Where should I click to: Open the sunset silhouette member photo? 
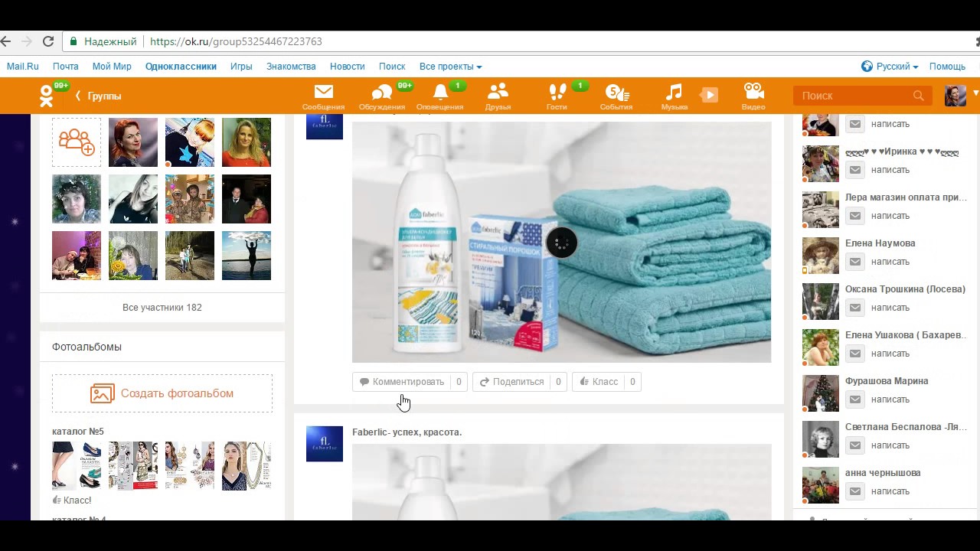point(247,256)
